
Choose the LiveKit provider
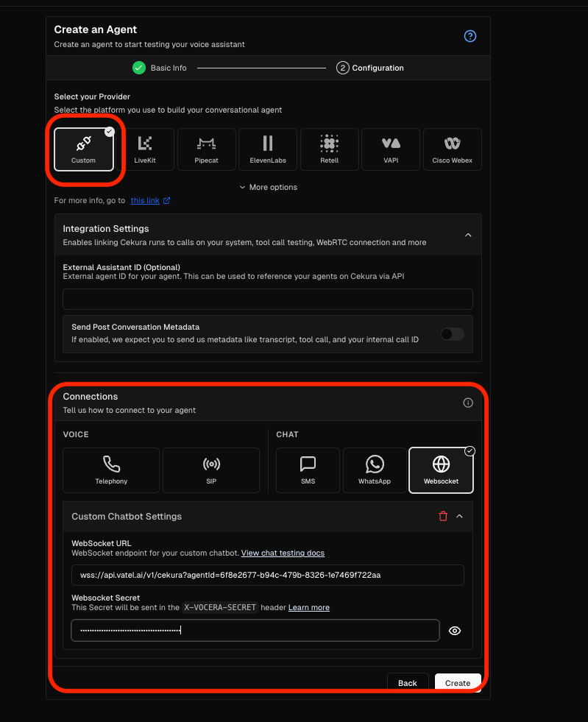145,149
